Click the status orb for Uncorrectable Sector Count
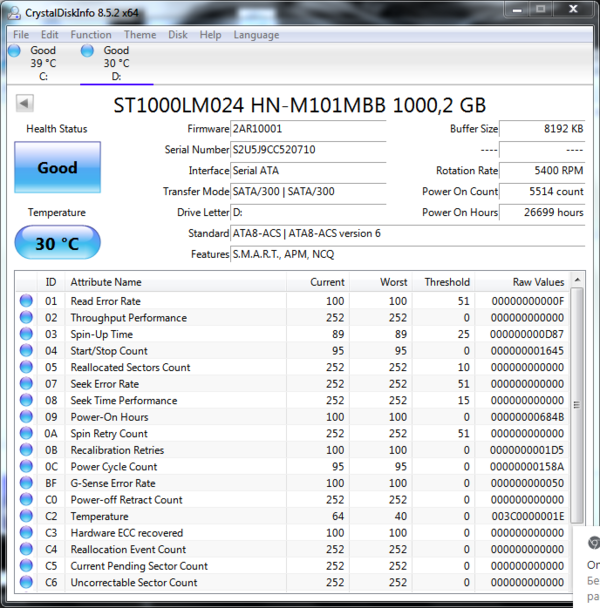600x608 pixels. 26,582
